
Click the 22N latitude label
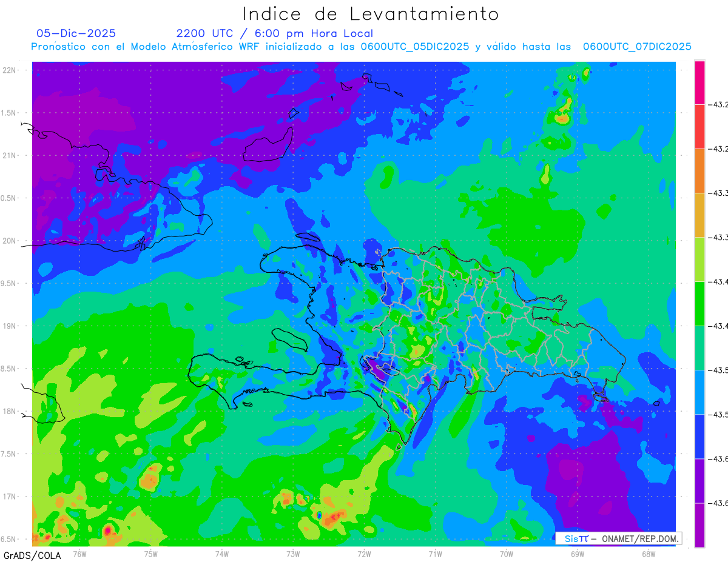[10, 70]
